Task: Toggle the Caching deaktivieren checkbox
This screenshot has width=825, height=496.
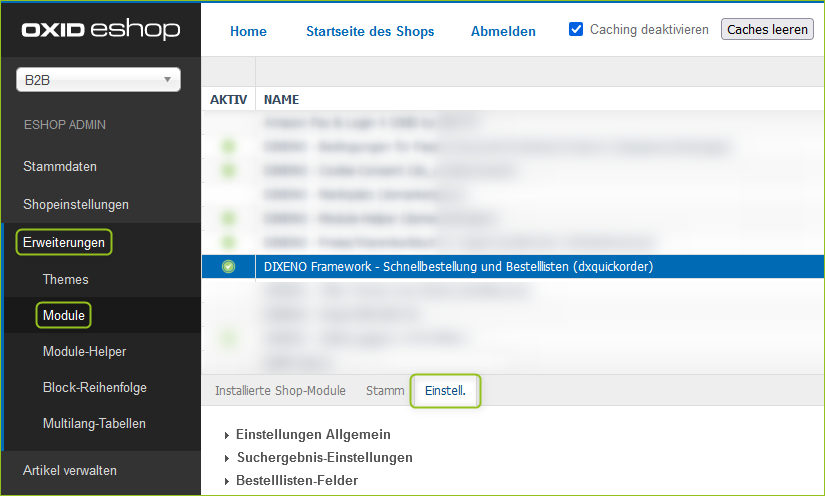Action: 576,29
